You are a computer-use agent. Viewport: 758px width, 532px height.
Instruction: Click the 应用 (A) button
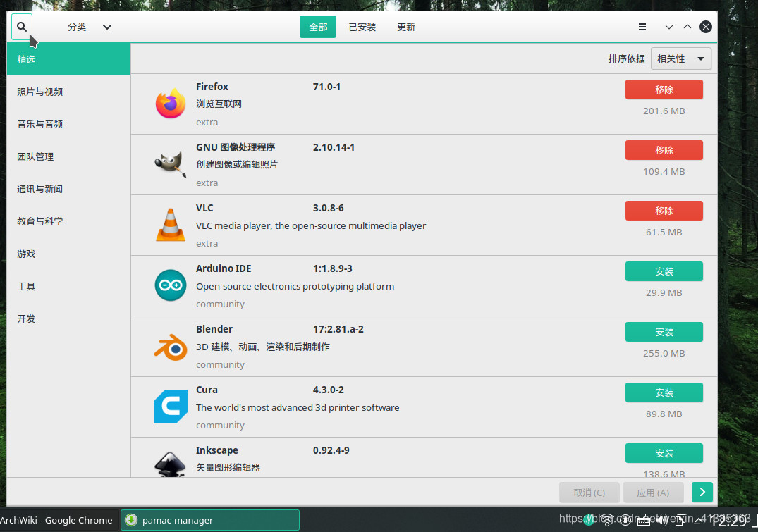tap(653, 493)
